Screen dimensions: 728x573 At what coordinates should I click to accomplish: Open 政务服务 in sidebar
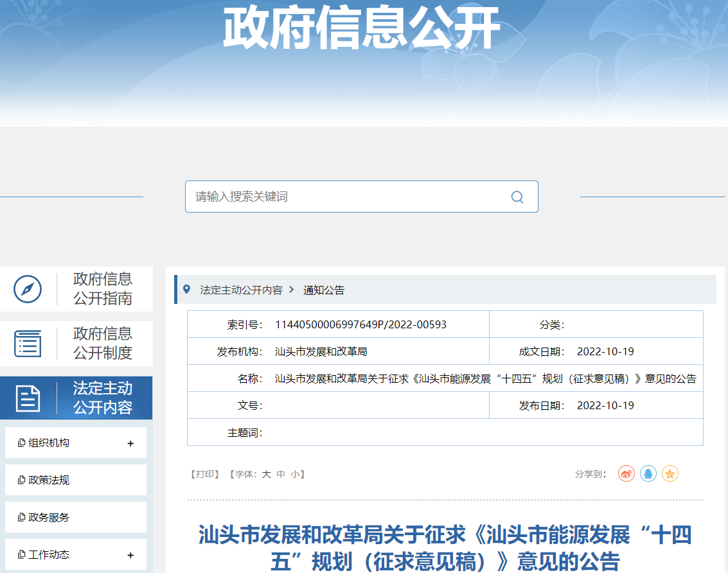point(49,518)
